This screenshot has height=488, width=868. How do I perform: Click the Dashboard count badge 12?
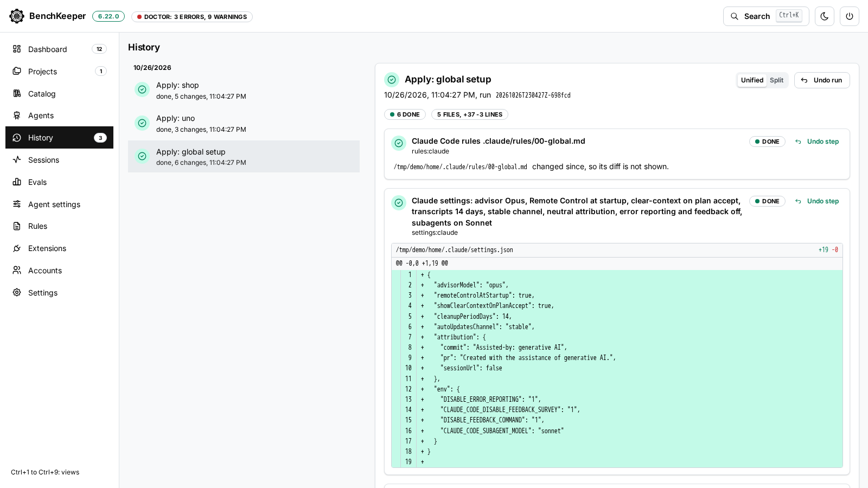tap(99, 49)
